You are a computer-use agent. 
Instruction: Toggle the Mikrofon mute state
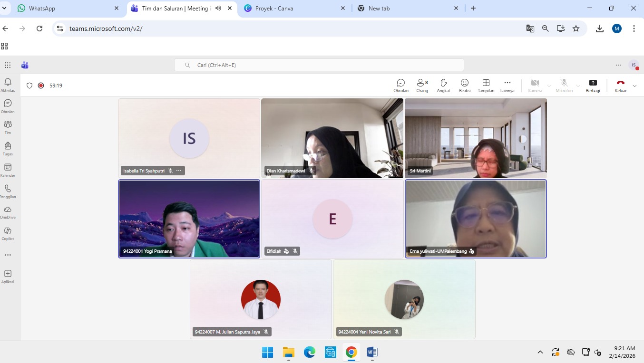tap(564, 86)
